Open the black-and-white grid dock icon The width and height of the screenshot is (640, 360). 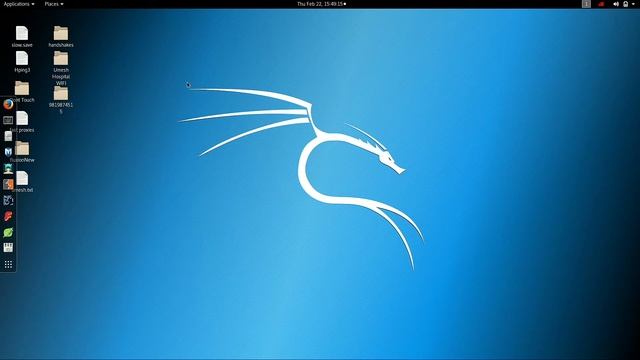[x=8, y=248]
